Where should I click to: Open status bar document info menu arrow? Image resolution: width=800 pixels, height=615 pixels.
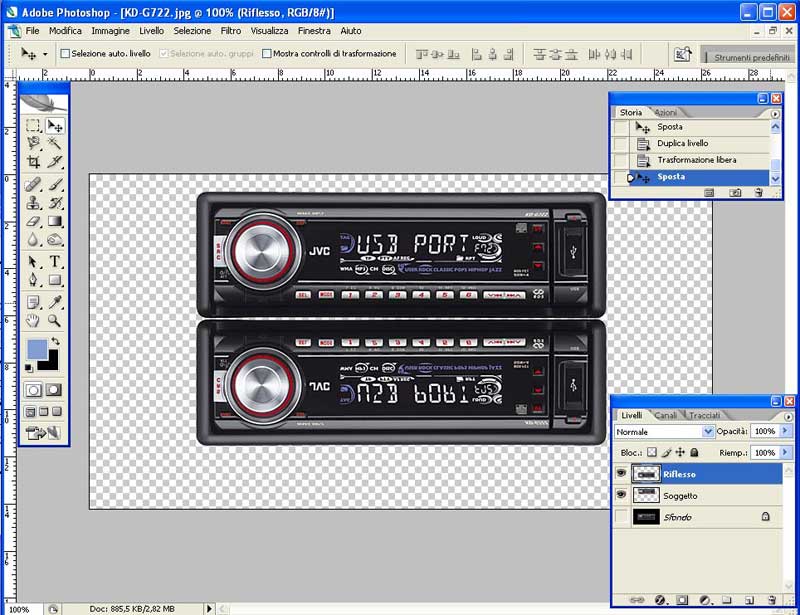[209, 608]
